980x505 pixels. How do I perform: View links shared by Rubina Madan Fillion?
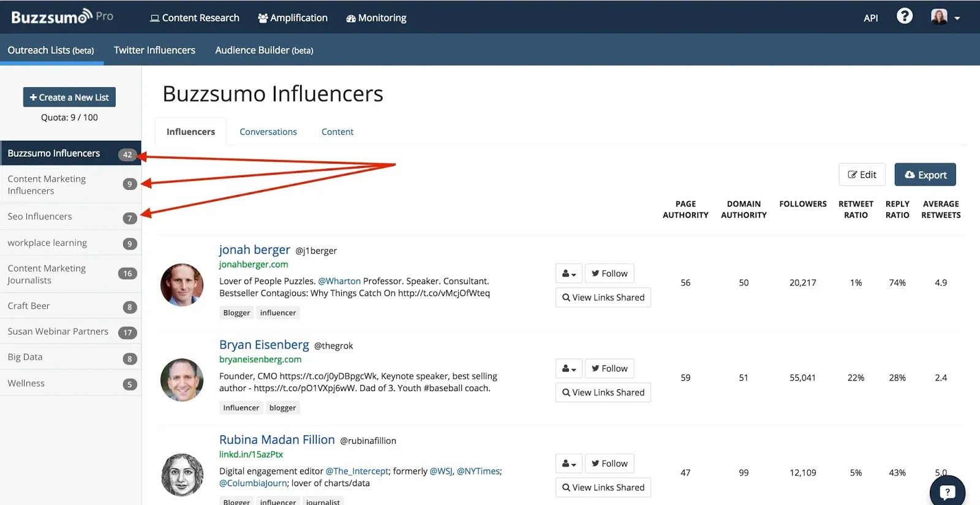pos(603,487)
